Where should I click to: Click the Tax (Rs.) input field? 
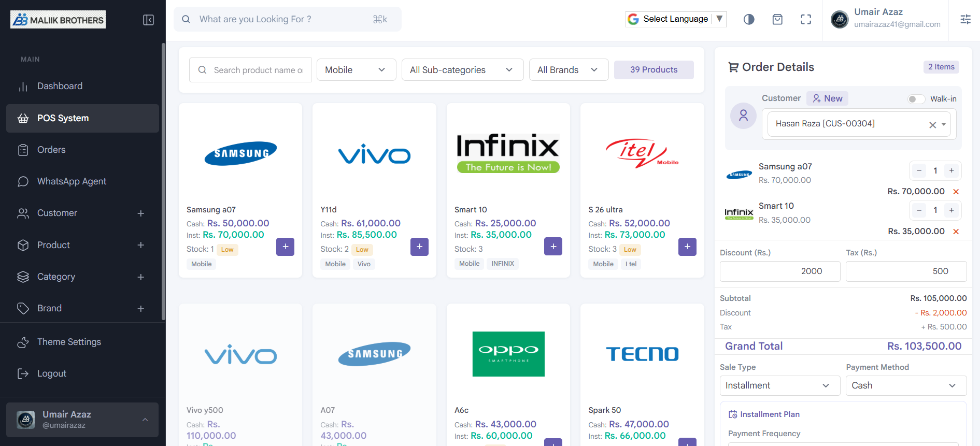tap(906, 271)
